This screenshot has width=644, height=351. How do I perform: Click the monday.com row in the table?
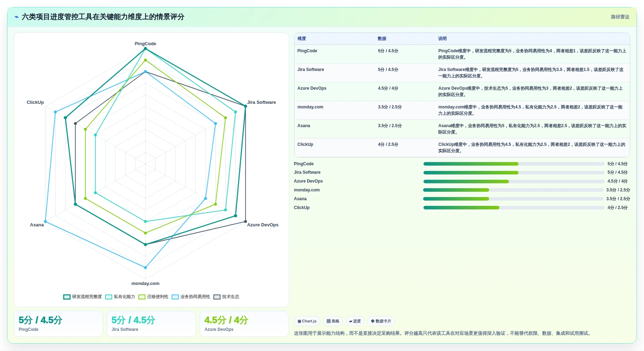point(462,110)
